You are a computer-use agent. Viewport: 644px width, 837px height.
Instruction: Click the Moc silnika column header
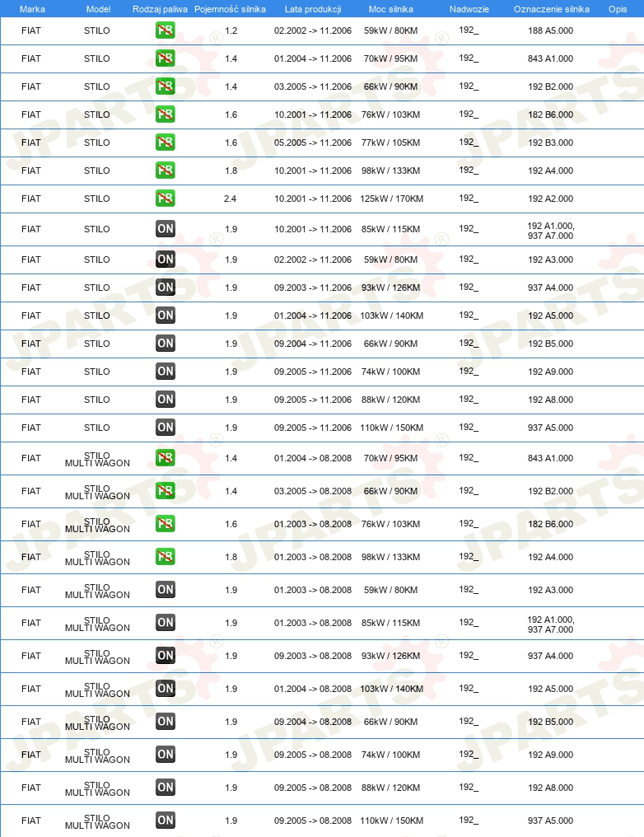coord(391,9)
